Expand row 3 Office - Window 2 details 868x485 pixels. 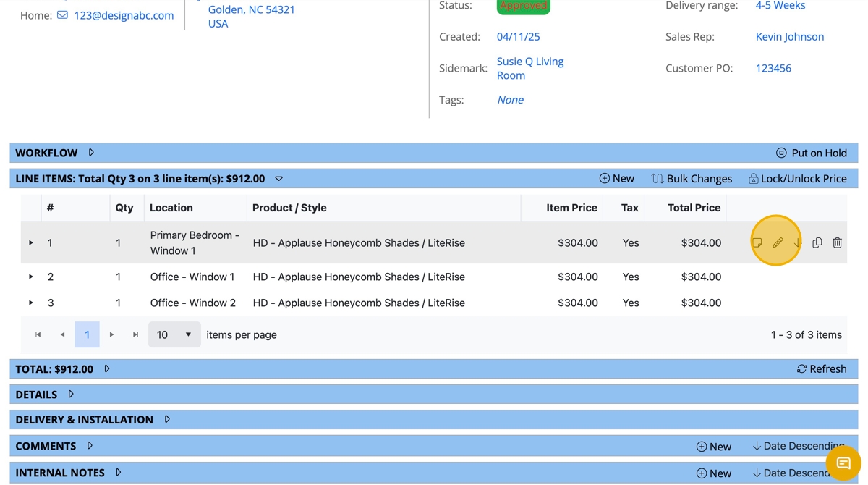pyautogui.click(x=31, y=303)
